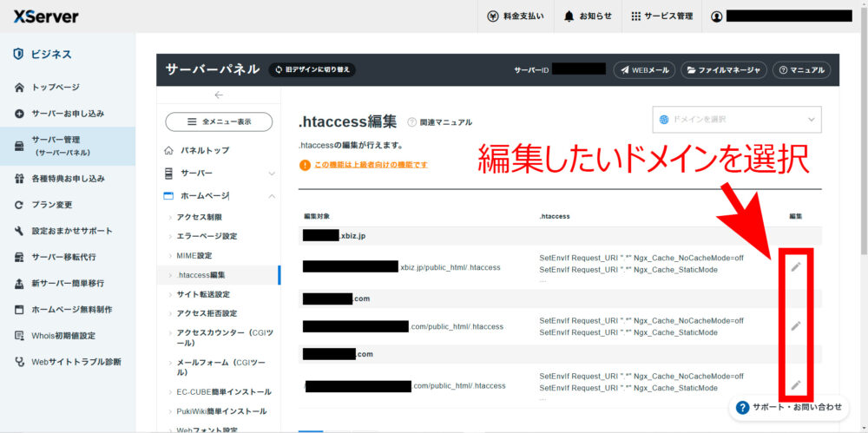Open お知らせ notifications bell
The height and width of the screenshot is (433, 868).
click(x=588, y=16)
